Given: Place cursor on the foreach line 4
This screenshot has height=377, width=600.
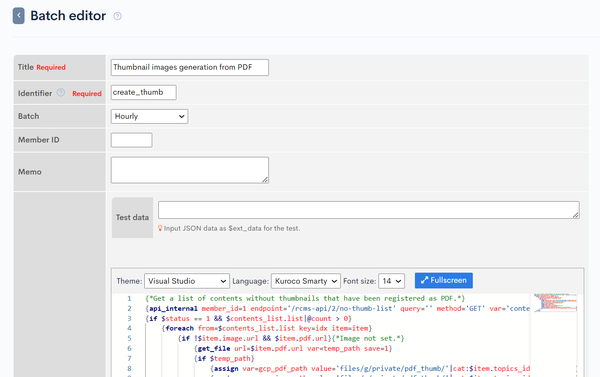Looking at the screenshot, I should [267, 328].
